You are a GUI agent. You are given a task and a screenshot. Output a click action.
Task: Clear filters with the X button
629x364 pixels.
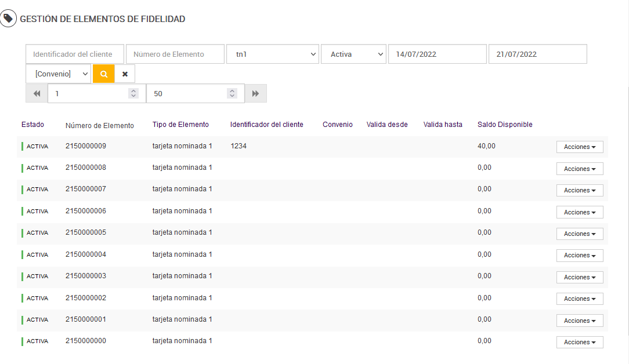(125, 74)
